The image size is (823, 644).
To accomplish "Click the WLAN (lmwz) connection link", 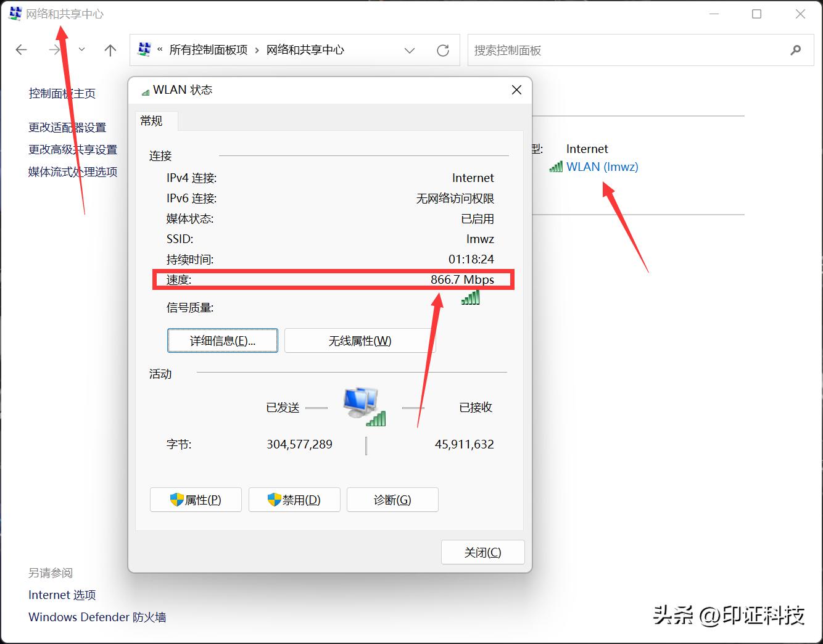I will coord(603,167).
